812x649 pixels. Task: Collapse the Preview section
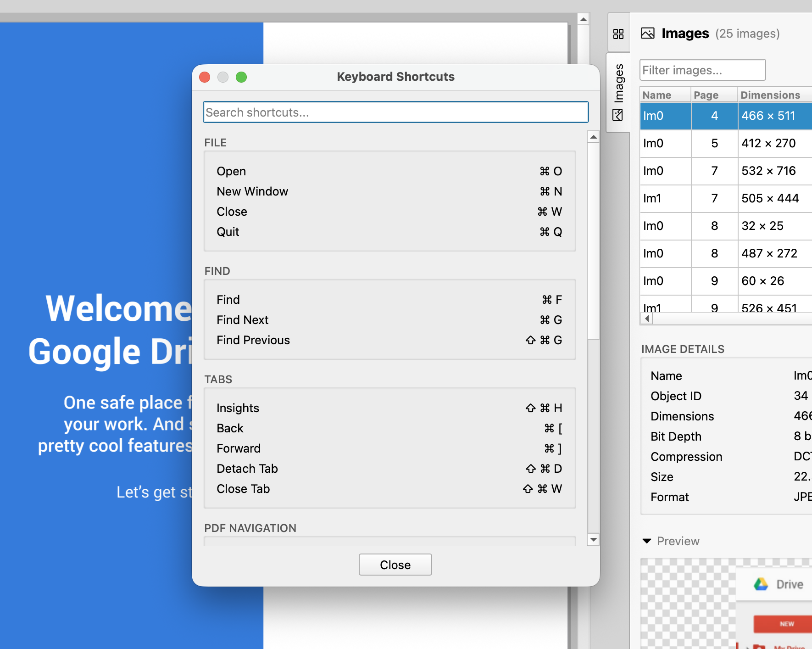647,541
